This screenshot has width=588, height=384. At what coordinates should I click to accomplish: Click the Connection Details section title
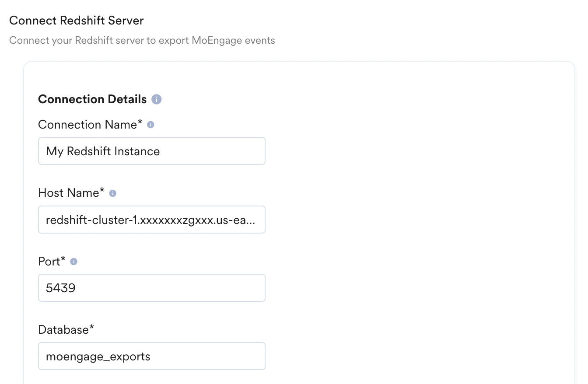coord(92,99)
